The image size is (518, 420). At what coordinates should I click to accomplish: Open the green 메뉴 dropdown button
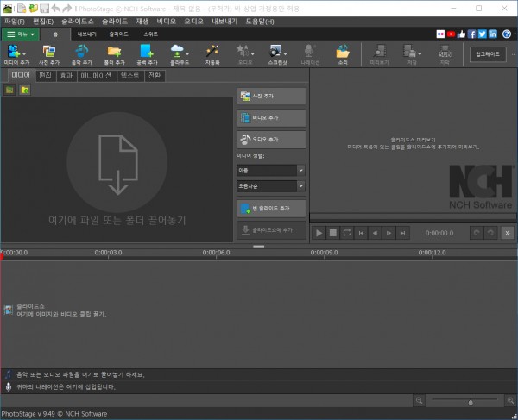[x=21, y=34]
